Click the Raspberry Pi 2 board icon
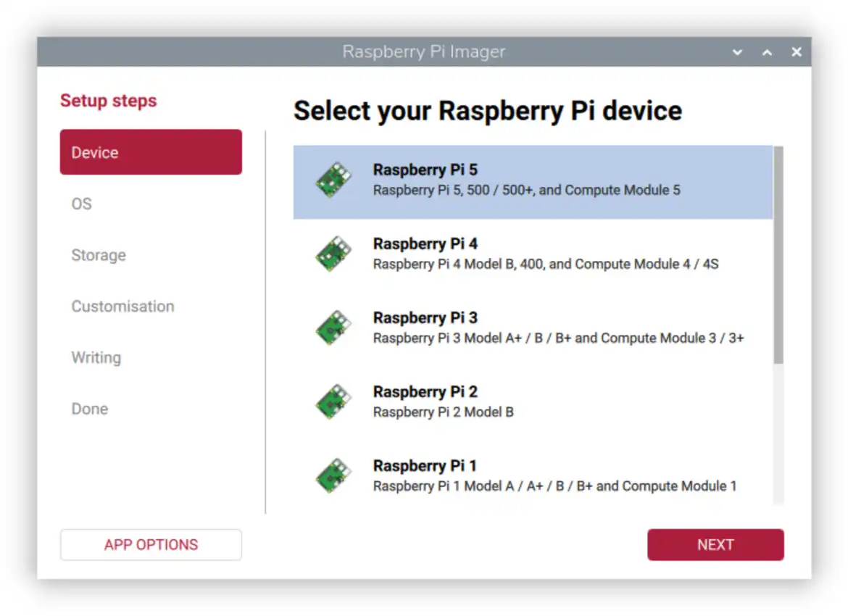The width and height of the screenshot is (848, 616). tap(333, 401)
